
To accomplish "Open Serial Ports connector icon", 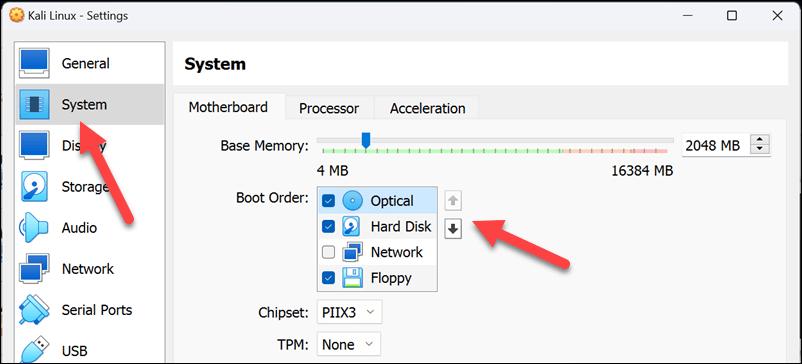I will [34, 310].
